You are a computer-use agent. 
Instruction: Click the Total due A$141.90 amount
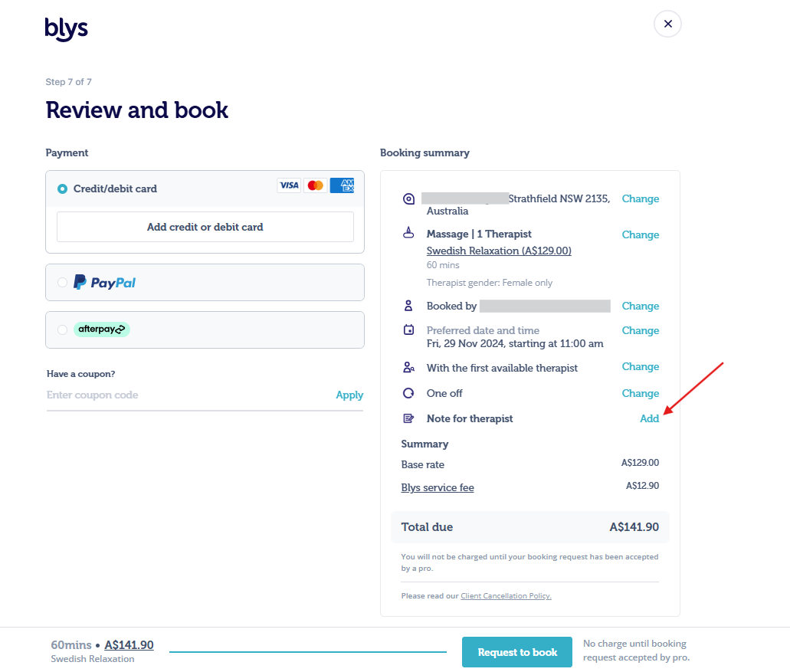click(634, 527)
